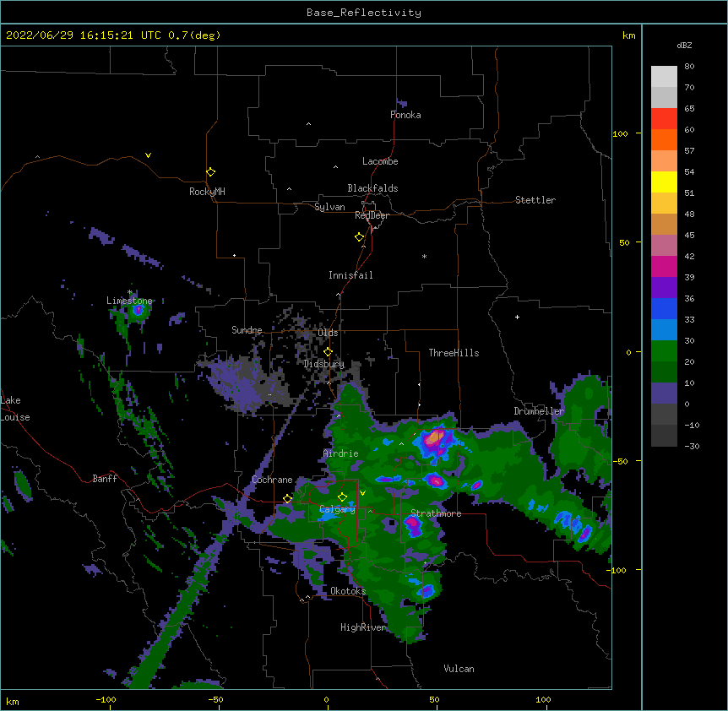Viewport: 728px width, 711px height.
Task: Click the white plus marker north of Drumheller
Action: pyautogui.click(x=517, y=317)
